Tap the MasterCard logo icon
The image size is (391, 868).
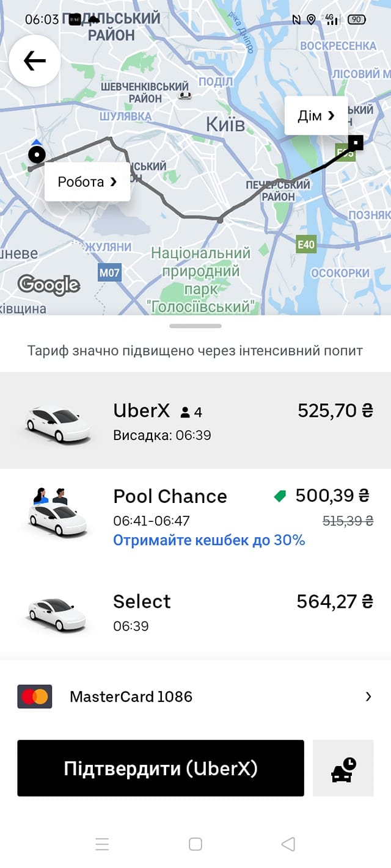point(35,696)
